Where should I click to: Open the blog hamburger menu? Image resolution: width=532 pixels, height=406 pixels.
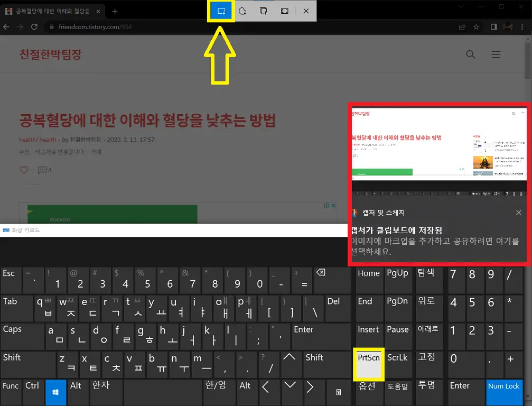pos(496,54)
